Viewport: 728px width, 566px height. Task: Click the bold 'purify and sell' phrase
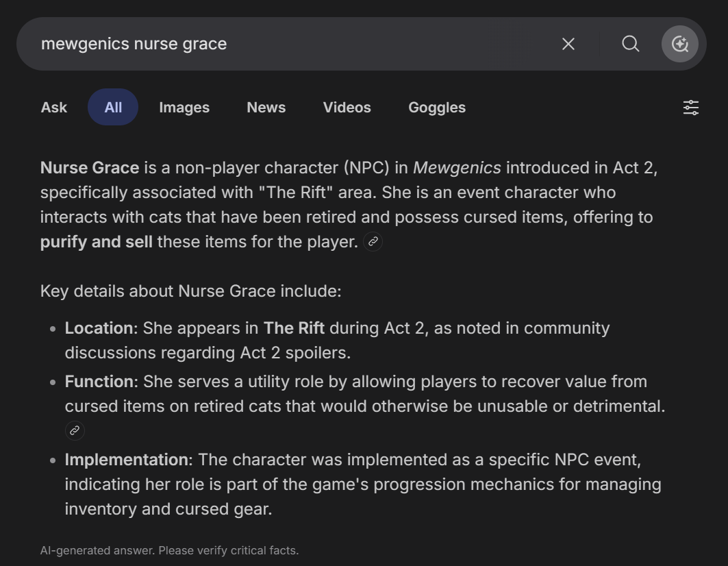[96, 242]
